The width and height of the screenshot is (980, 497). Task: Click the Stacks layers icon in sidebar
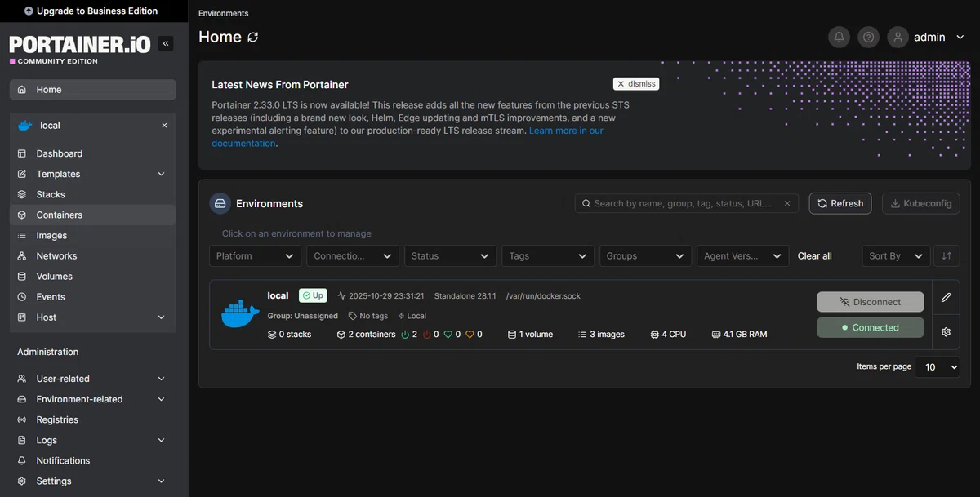pyautogui.click(x=22, y=194)
